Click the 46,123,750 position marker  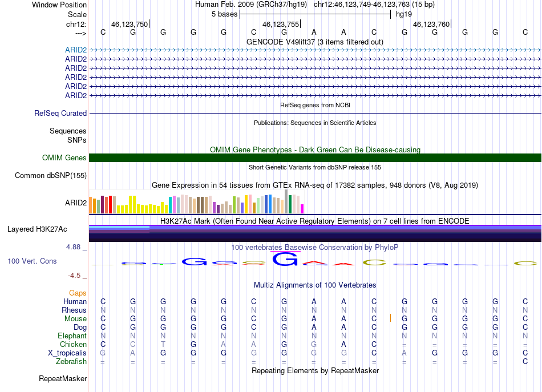tap(130, 24)
